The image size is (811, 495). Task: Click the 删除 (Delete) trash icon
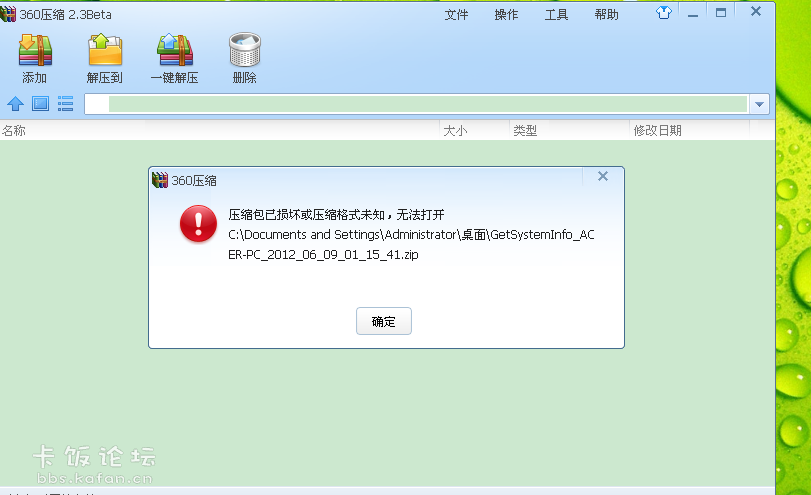(x=245, y=50)
